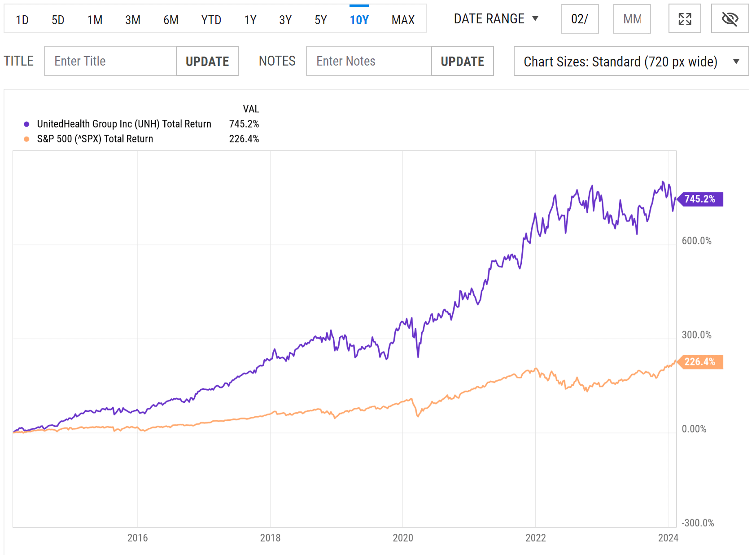Select the 6M time range tab
This screenshot has width=756, height=555.
tap(171, 20)
